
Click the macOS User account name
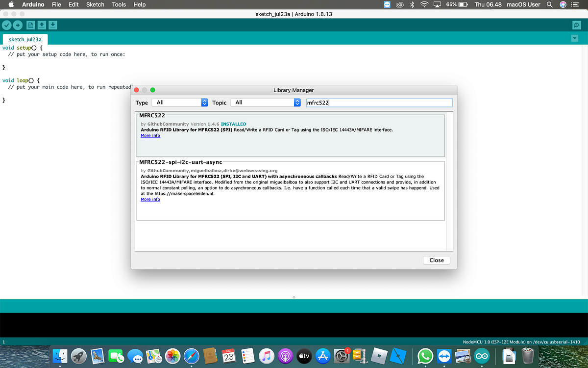523,4
